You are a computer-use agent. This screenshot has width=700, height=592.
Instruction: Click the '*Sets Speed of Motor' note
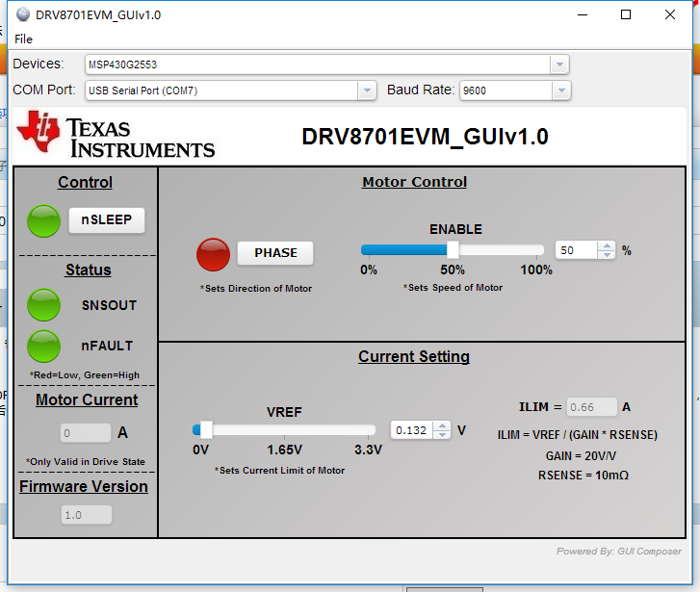[453, 288]
